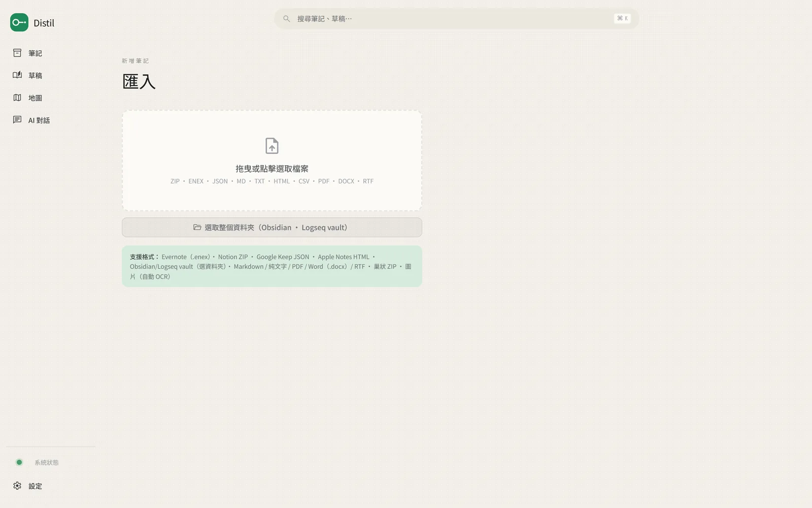Open the 筆記 notes section
812x508 pixels.
pyautogui.click(x=51, y=53)
